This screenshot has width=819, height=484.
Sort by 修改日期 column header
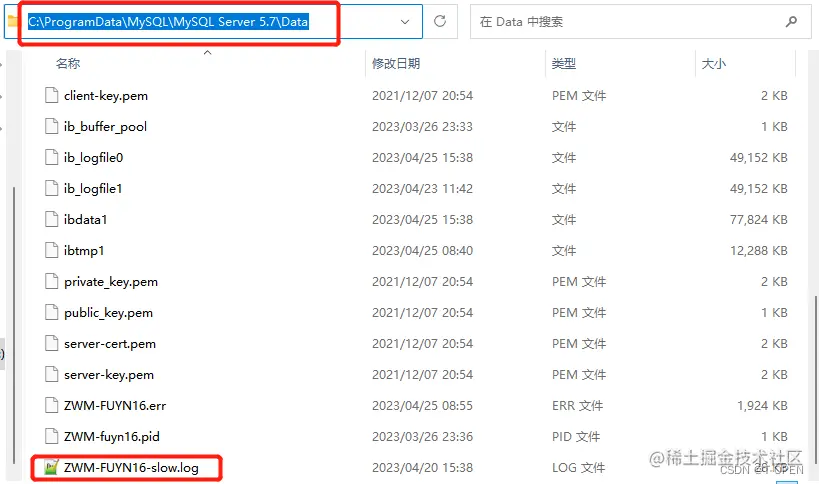pyautogui.click(x=396, y=64)
